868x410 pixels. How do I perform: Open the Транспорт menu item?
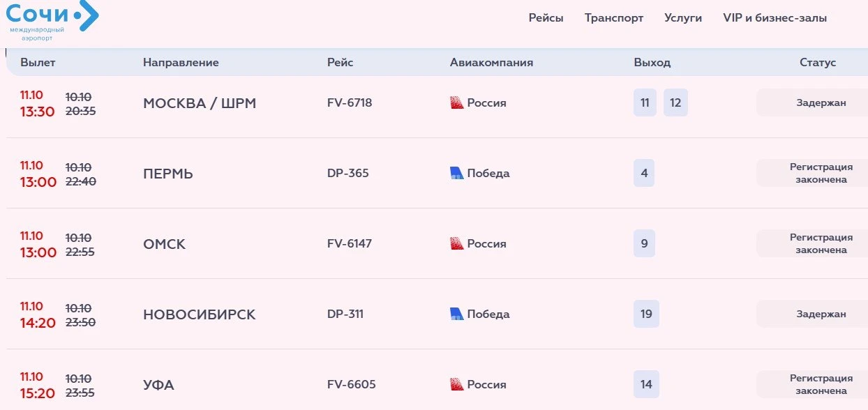(x=614, y=18)
